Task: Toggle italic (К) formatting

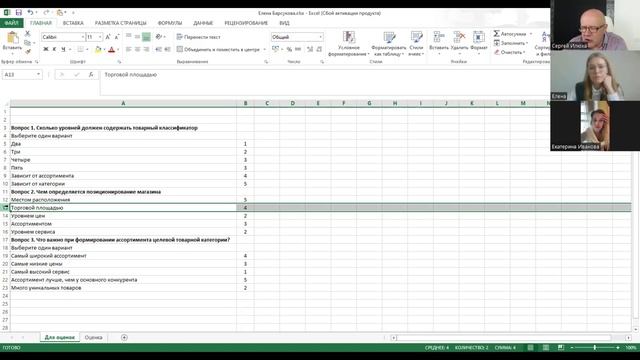Action: click(54, 49)
